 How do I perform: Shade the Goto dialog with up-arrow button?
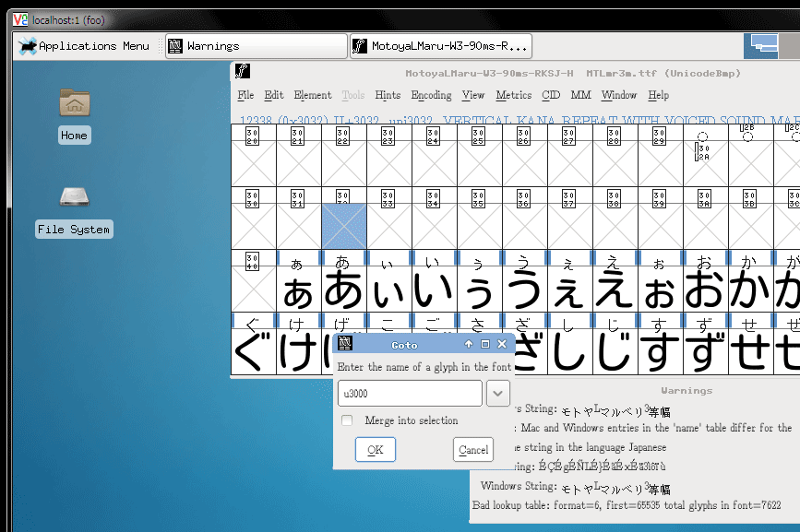click(x=469, y=344)
